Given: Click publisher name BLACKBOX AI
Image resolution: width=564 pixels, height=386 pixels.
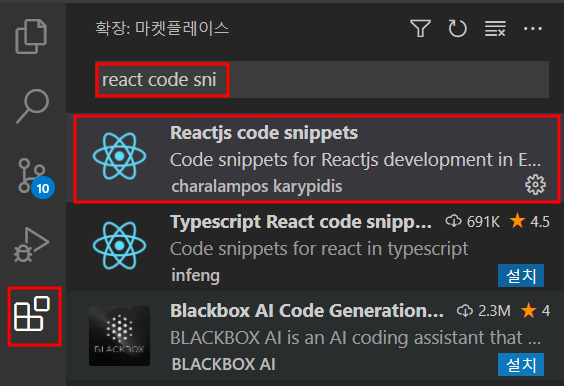Looking at the screenshot, I should pos(224,364).
